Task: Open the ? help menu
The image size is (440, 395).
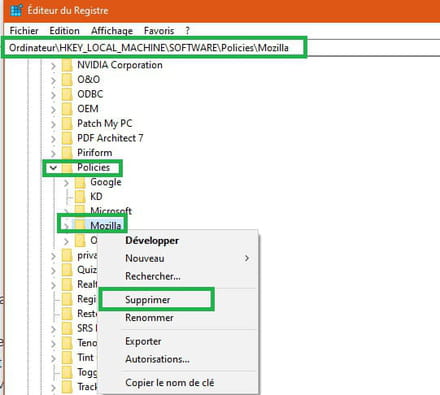Action: tap(187, 31)
